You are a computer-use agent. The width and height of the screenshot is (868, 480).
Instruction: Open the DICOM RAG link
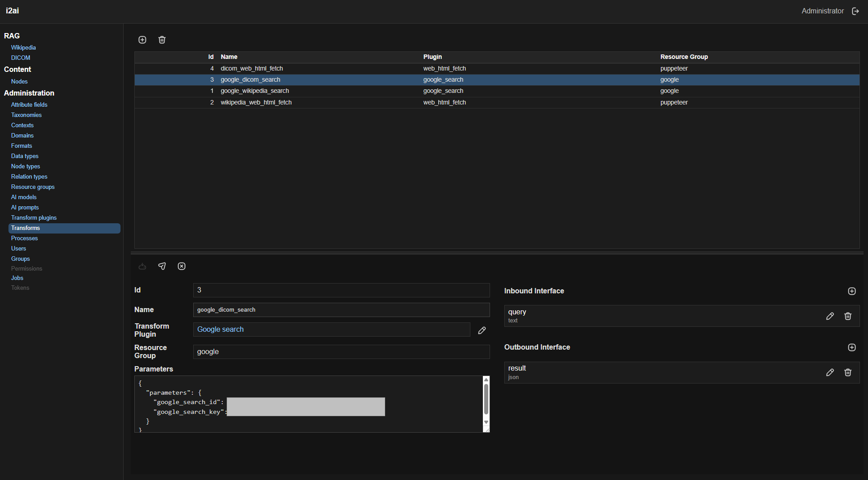21,58
